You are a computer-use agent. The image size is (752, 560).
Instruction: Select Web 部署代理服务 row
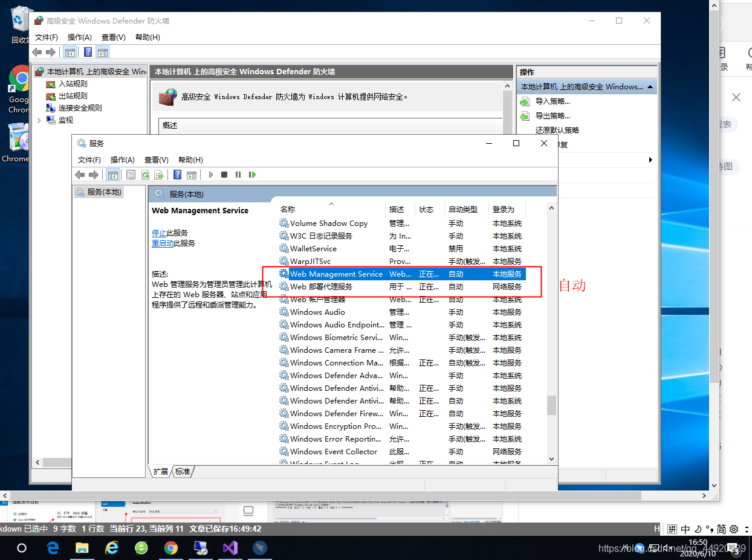click(x=401, y=286)
